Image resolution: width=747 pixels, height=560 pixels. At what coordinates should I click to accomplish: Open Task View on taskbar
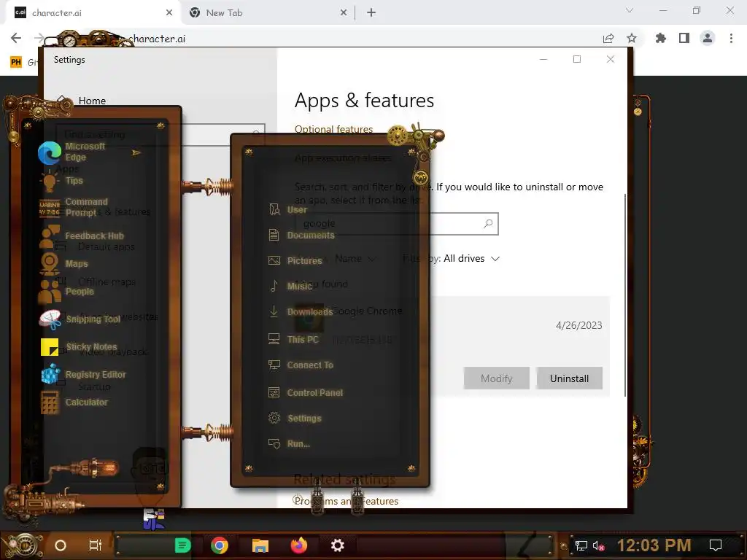click(96, 545)
